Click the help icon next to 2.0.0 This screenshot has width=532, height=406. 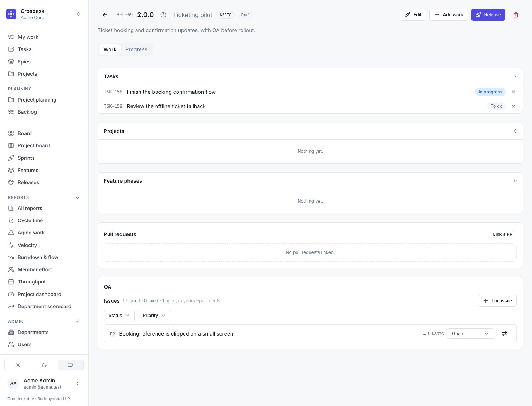pyautogui.click(x=163, y=15)
